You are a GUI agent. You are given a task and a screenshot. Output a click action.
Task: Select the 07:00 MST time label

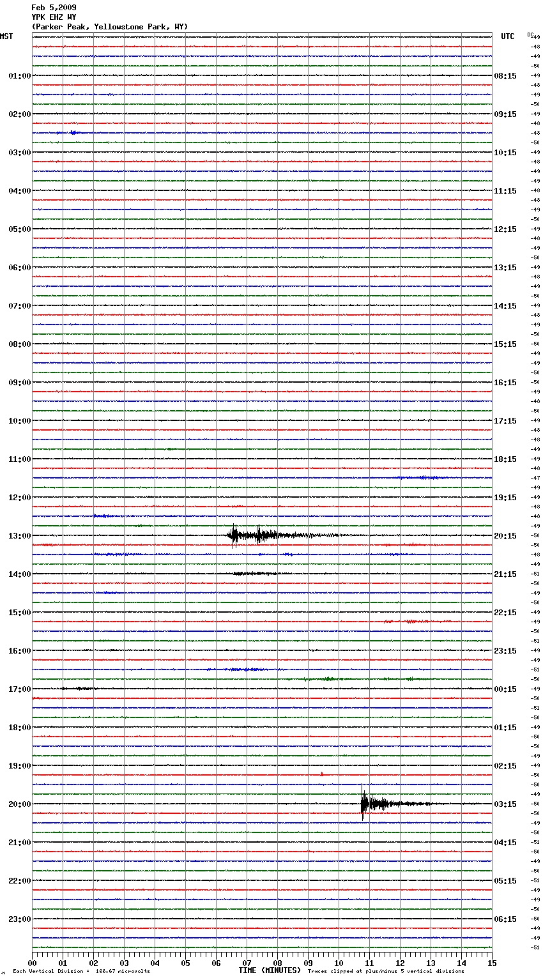click(20, 306)
